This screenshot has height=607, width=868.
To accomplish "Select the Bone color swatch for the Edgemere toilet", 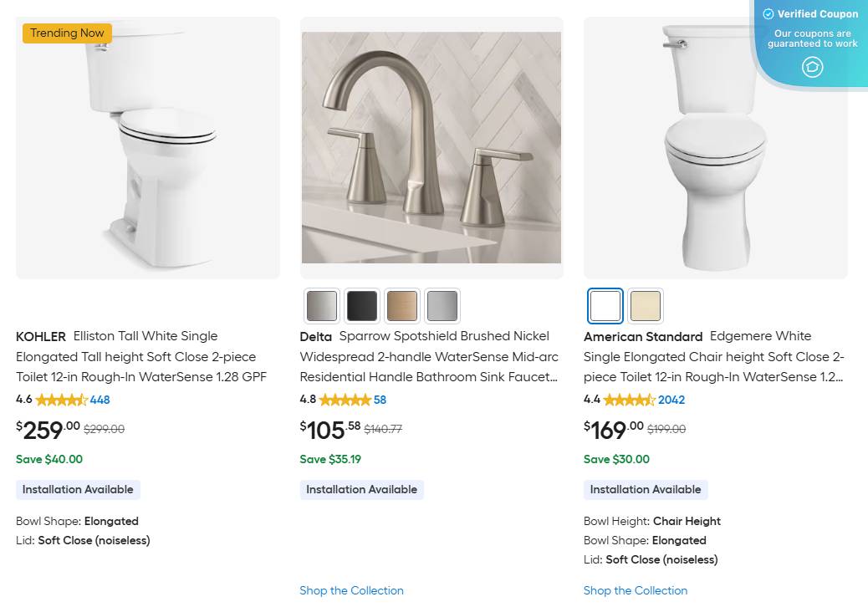I will click(x=645, y=305).
